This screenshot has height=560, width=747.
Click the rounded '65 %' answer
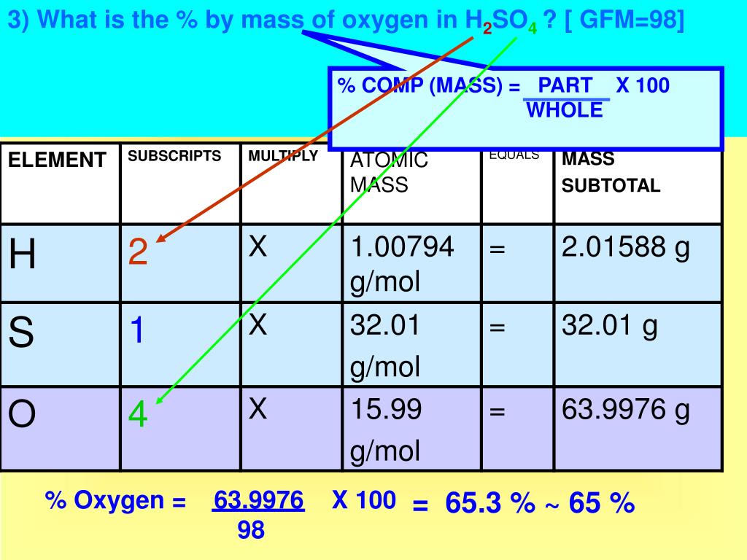click(601, 503)
